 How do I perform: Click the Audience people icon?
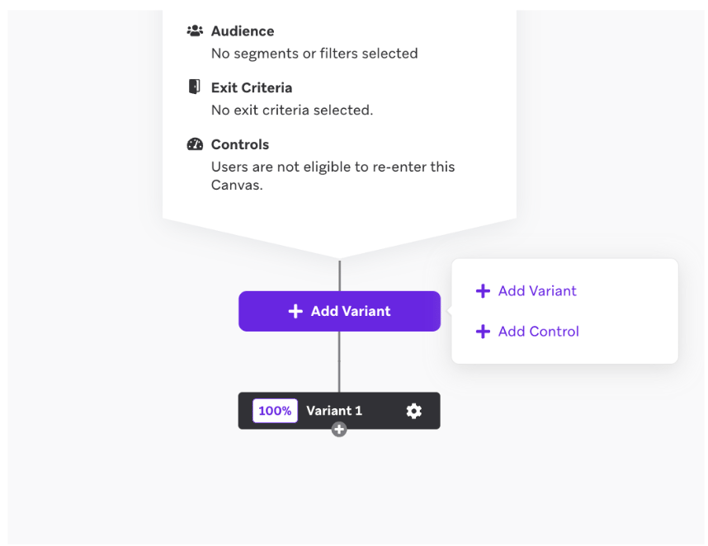coord(195,31)
